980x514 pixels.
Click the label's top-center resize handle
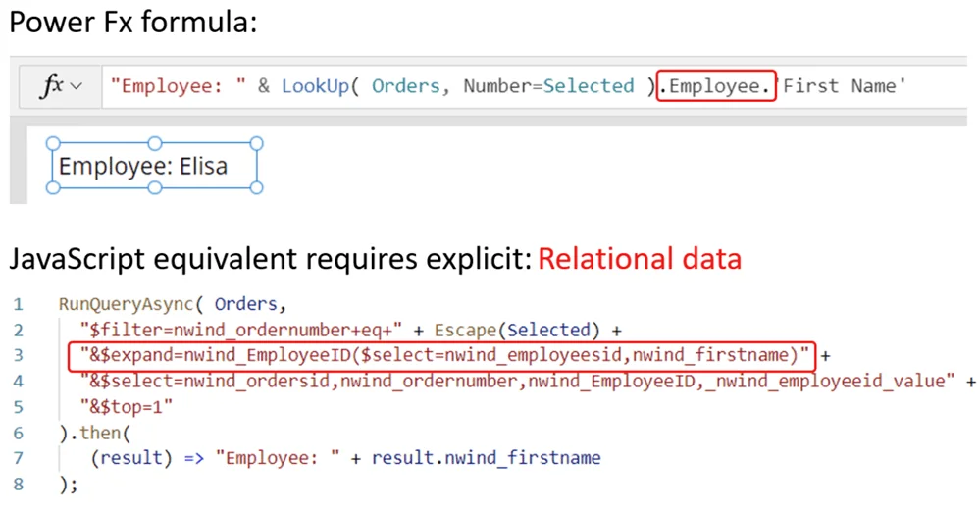[x=155, y=144]
